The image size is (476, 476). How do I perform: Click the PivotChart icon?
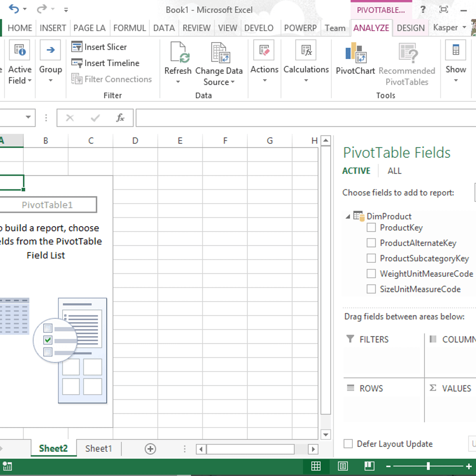pos(355,53)
